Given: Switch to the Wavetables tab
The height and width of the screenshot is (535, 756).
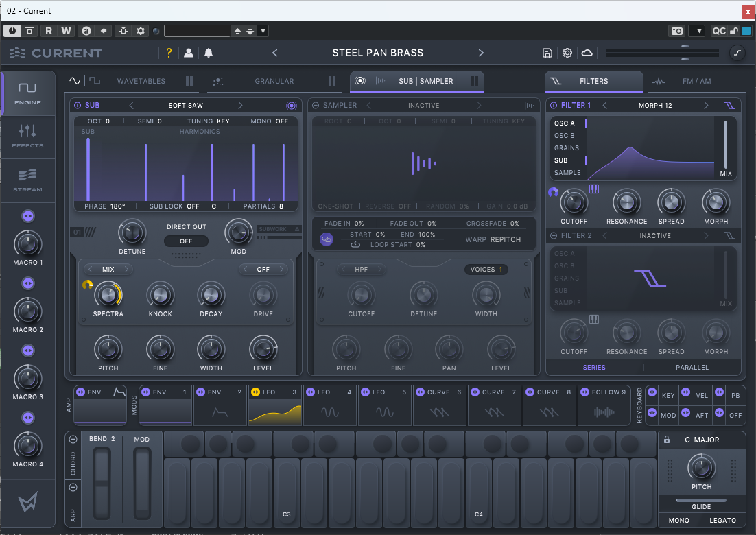Looking at the screenshot, I should [x=141, y=81].
